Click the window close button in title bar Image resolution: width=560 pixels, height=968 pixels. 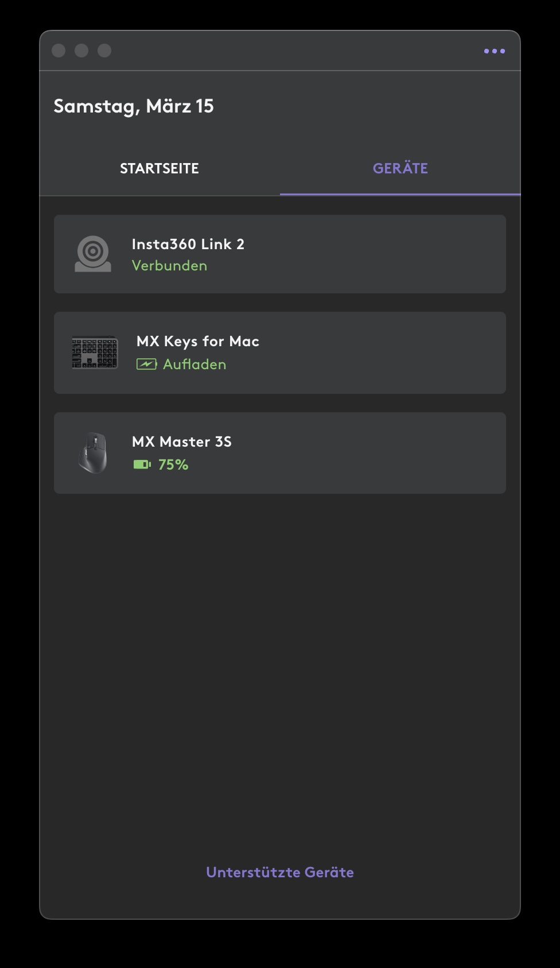click(59, 51)
